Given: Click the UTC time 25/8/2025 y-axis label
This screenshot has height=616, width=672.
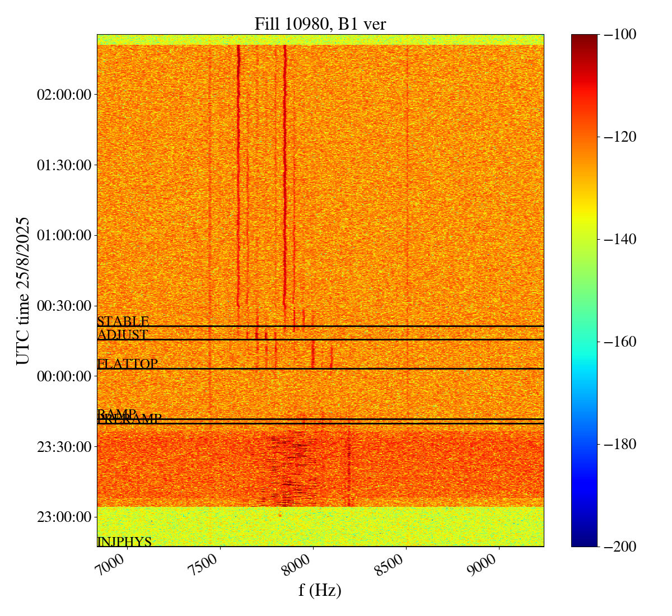Looking at the screenshot, I should click(x=23, y=291).
